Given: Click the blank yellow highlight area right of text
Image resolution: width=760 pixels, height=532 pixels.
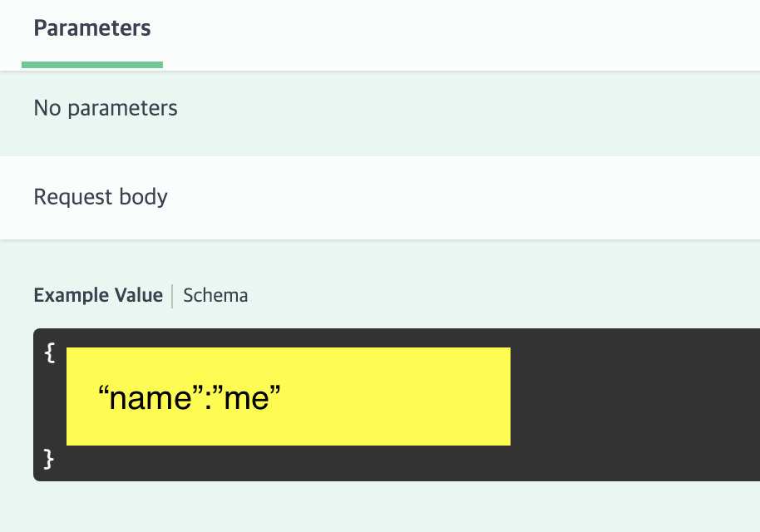Looking at the screenshot, I should 399,399.
